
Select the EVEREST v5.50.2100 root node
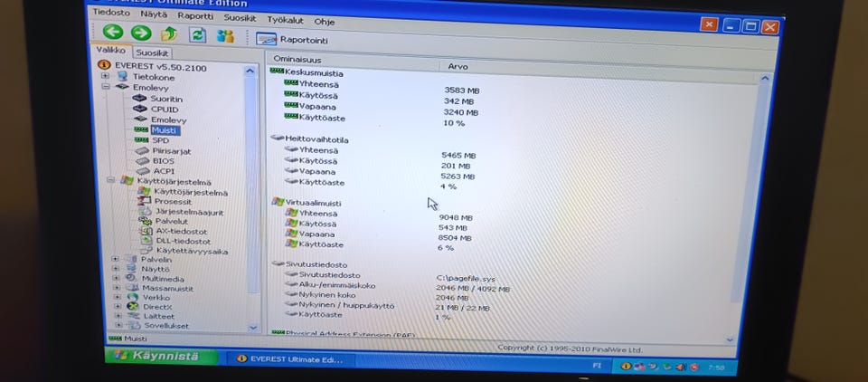click(x=161, y=68)
